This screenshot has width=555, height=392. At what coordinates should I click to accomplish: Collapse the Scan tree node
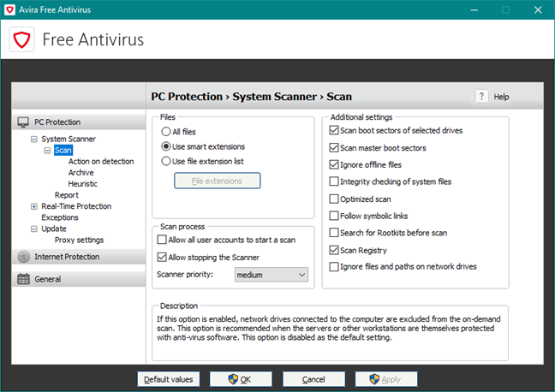click(x=47, y=151)
